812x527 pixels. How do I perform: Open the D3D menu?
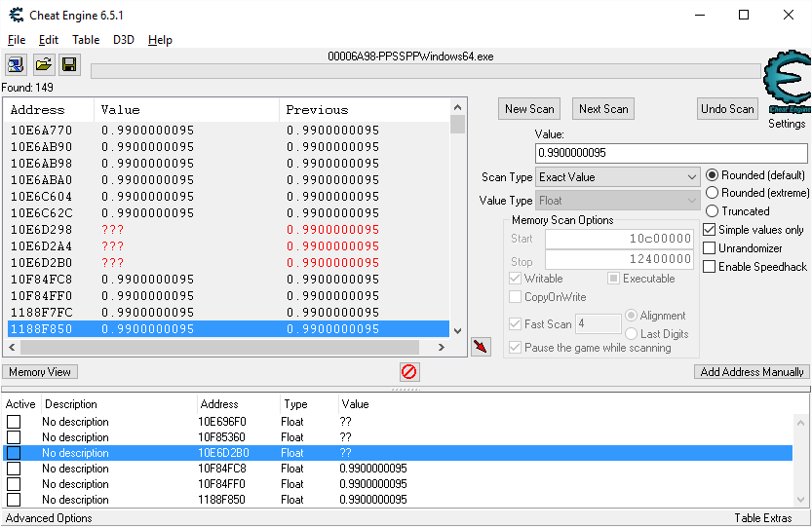click(124, 40)
